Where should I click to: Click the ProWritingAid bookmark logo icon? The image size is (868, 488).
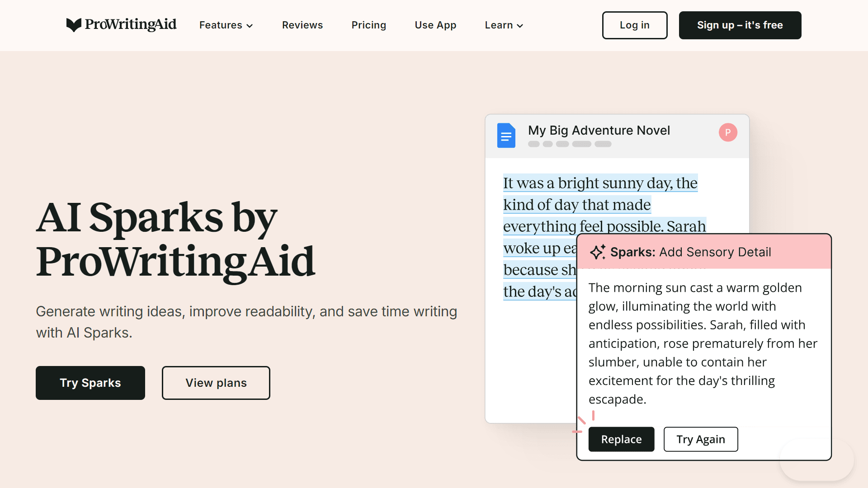coord(74,25)
